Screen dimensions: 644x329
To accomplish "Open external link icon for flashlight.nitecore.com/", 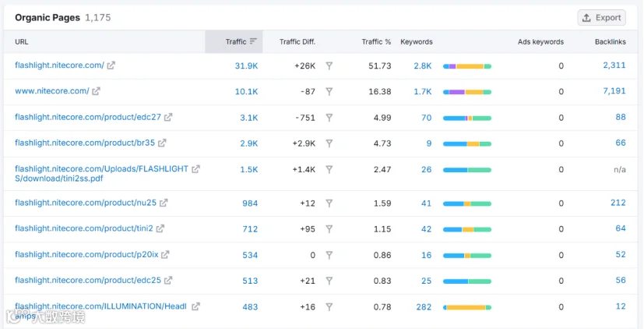I will 111,65.
